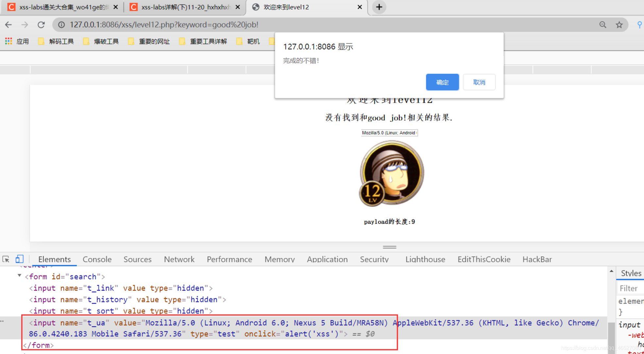Toggle the device toolbar icon
This screenshot has height=354, width=644.
coord(19,259)
